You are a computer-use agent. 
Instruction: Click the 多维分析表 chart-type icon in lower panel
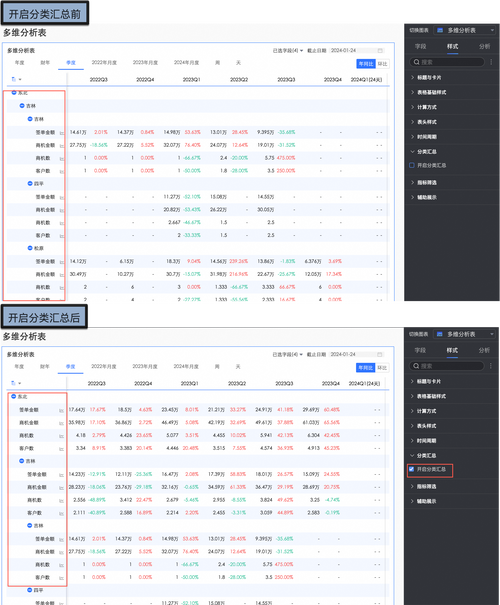point(439,334)
